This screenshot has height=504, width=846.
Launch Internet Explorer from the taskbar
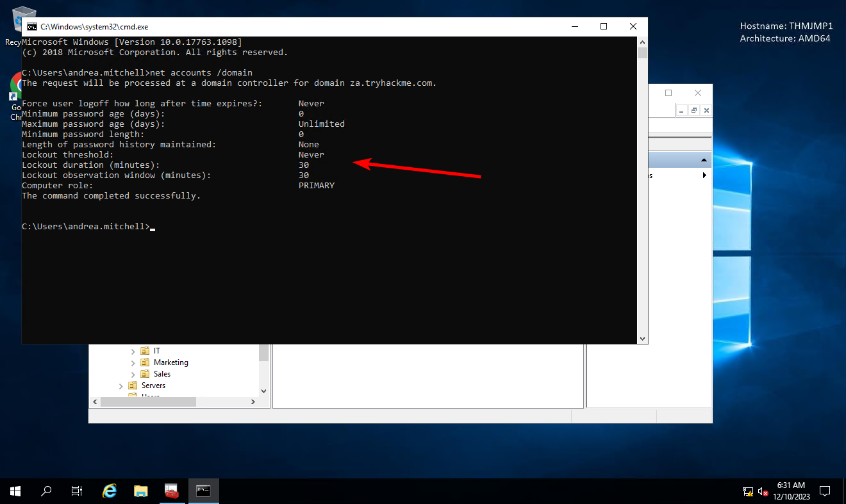110,491
